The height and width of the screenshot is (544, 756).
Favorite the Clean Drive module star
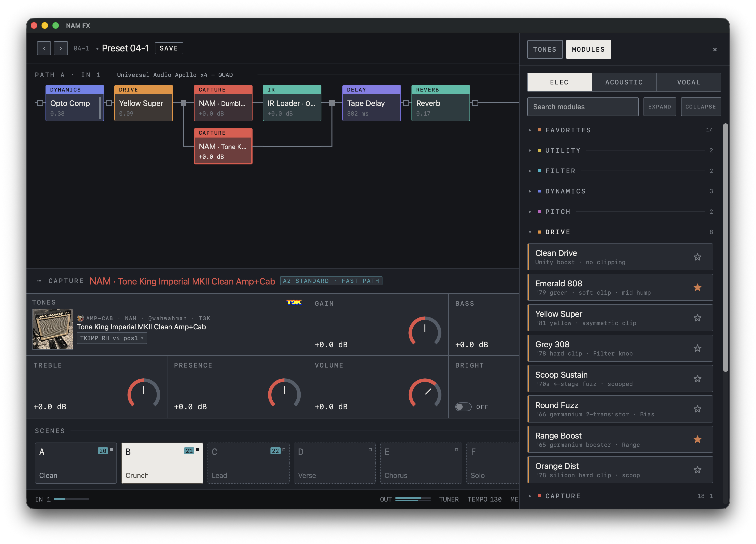(x=697, y=257)
